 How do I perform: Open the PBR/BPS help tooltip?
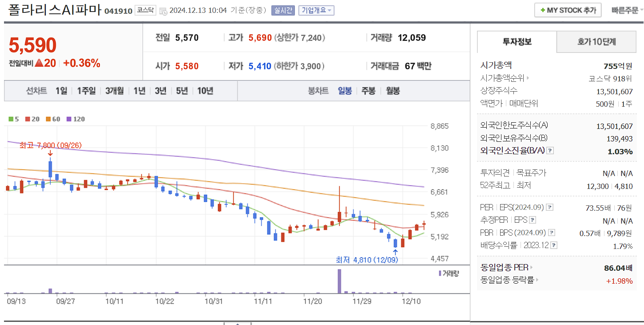(x=551, y=233)
